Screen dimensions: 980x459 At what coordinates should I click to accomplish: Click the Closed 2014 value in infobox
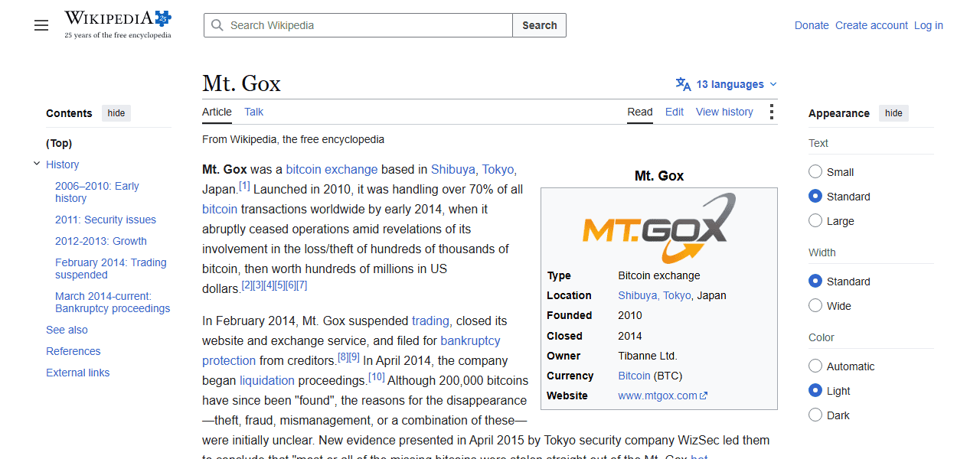pos(630,336)
